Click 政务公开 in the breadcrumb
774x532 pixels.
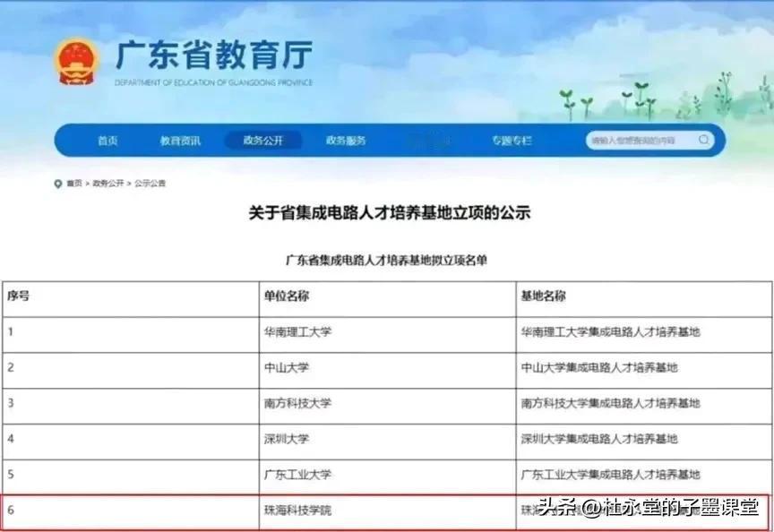108,183
